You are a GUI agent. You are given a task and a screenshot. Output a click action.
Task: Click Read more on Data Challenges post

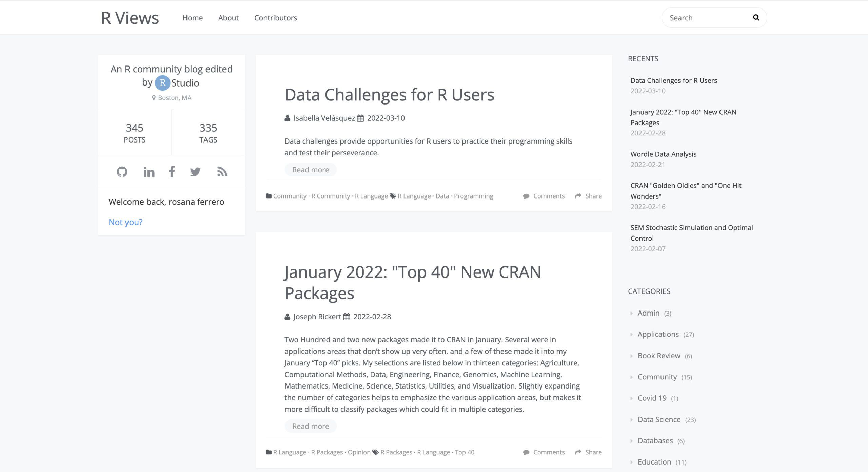coord(311,170)
